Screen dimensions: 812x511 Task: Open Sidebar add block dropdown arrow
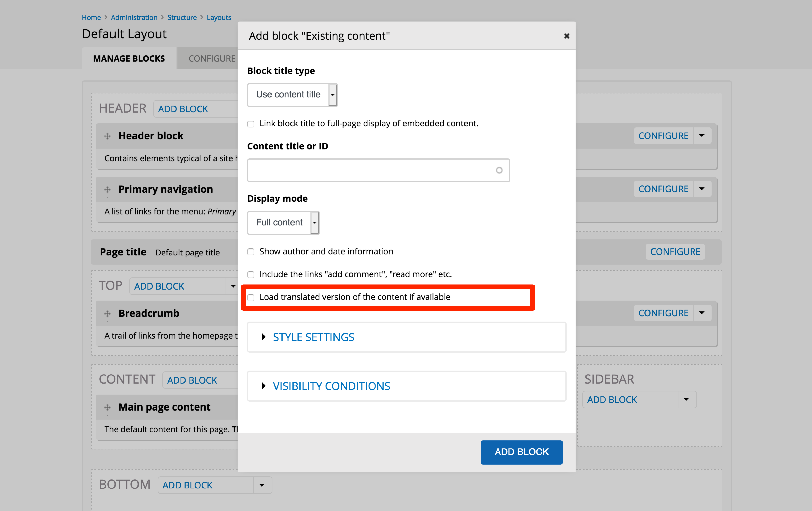click(687, 400)
